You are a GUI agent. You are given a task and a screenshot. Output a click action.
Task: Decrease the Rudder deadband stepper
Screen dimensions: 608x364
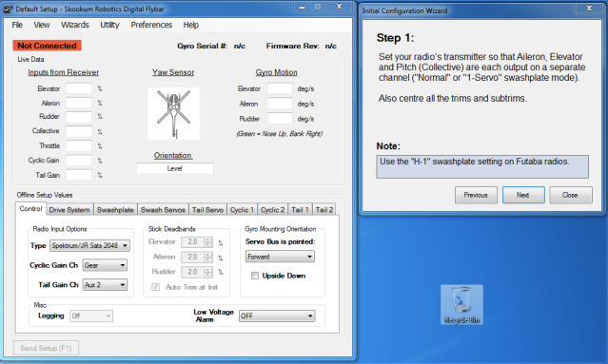pyautogui.click(x=208, y=274)
